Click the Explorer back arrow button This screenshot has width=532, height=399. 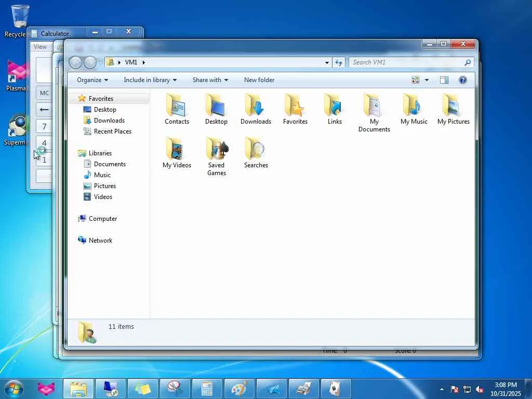tap(75, 62)
